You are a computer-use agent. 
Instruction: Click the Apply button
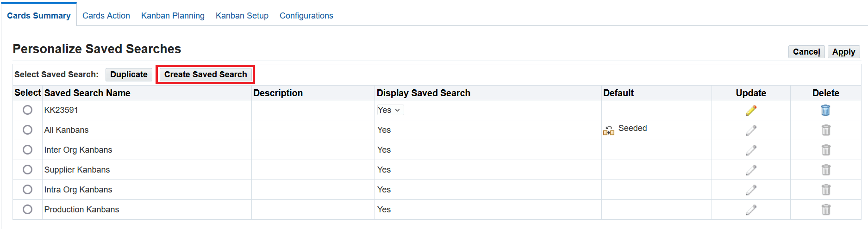(843, 52)
